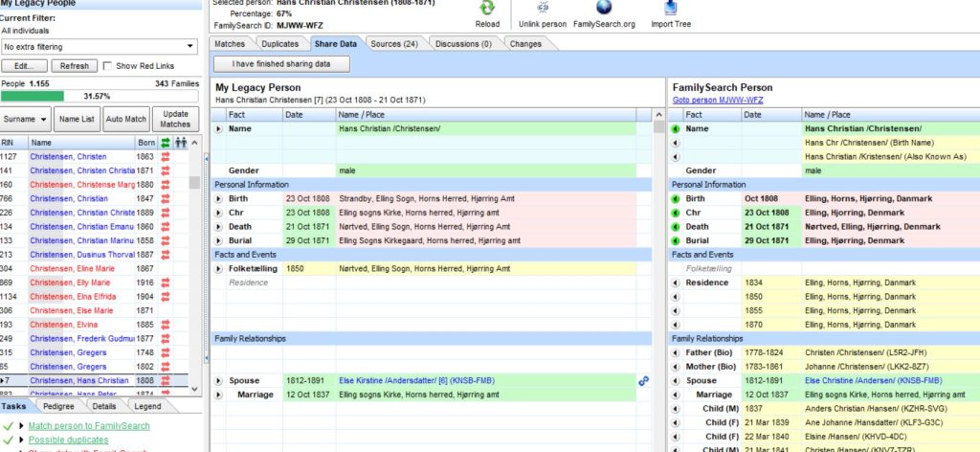Click the Edit... filter button

click(25, 66)
